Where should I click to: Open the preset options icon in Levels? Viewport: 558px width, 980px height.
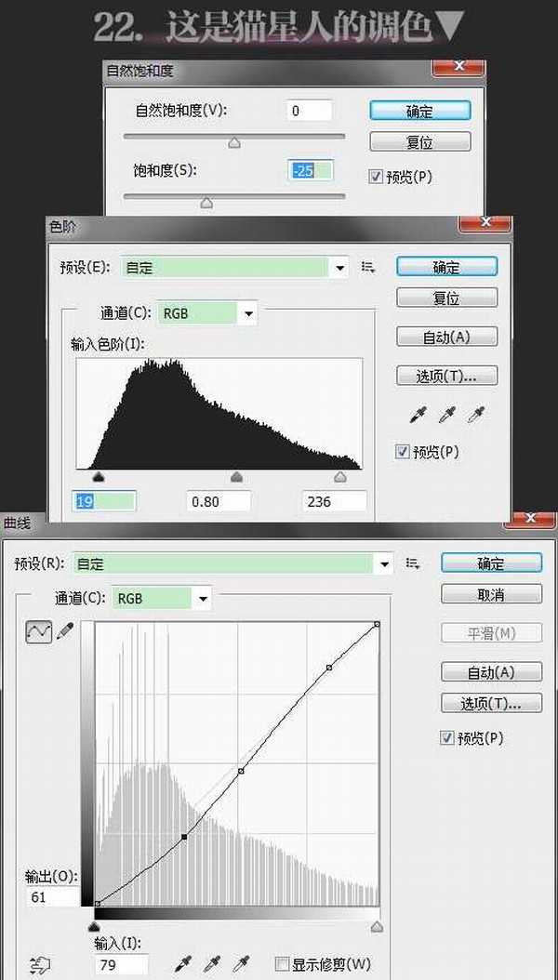click(x=368, y=268)
